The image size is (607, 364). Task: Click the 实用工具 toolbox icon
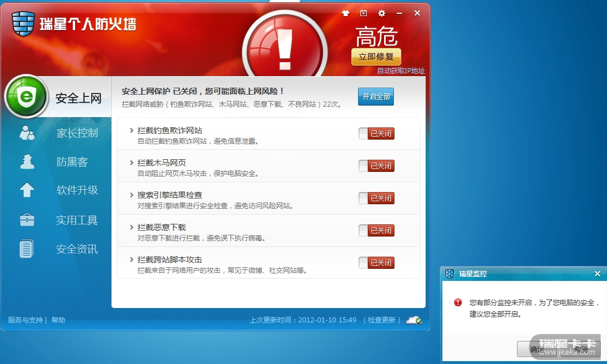[x=27, y=220]
